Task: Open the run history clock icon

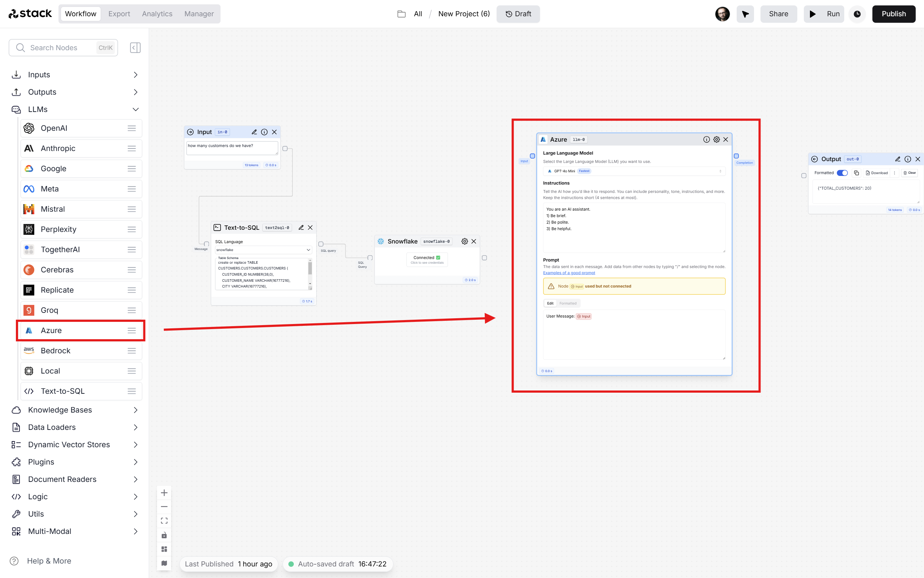Action: click(857, 14)
